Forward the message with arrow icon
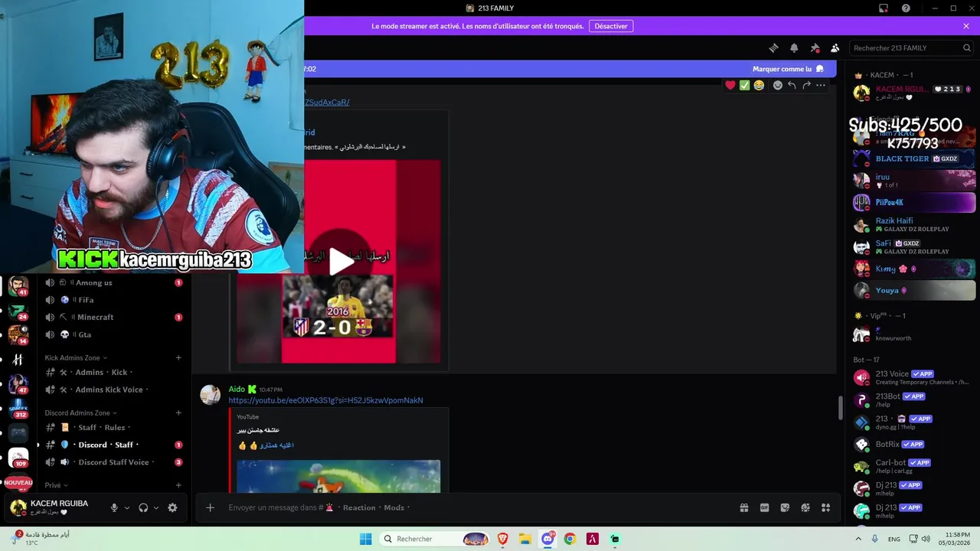The image size is (980, 551). pyautogui.click(x=806, y=85)
